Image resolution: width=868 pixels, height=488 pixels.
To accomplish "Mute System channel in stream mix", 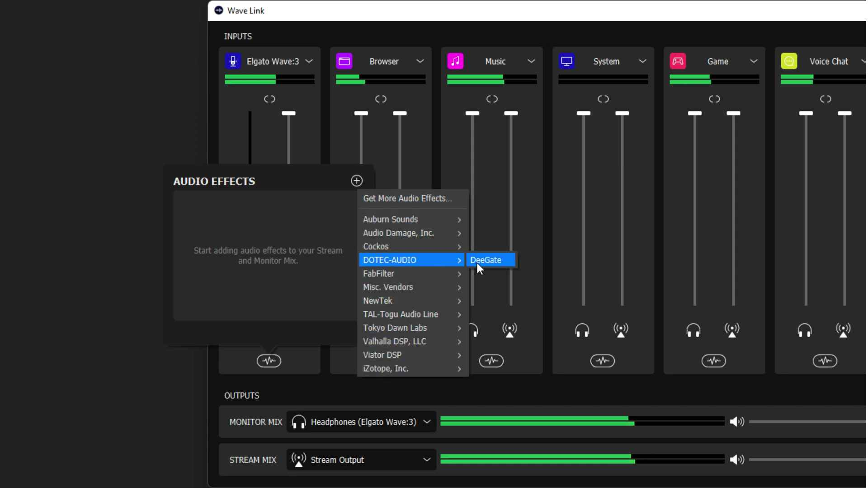I will pyautogui.click(x=621, y=330).
